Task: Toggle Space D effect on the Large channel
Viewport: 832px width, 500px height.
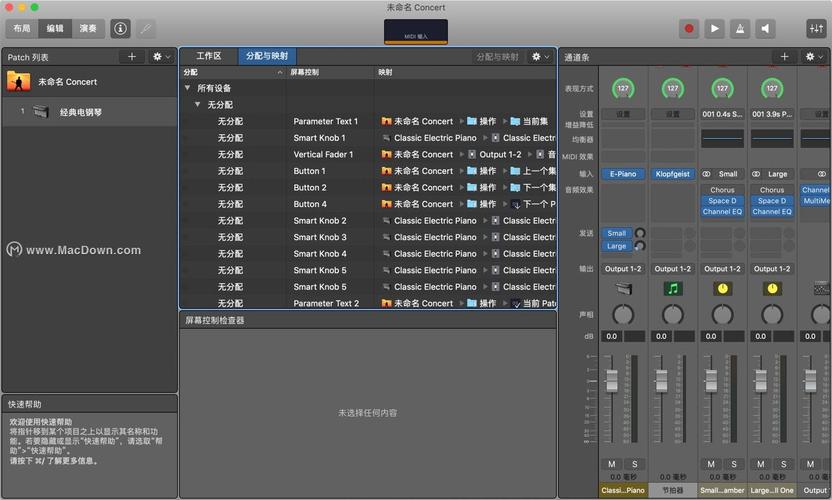Action: coord(772,201)
